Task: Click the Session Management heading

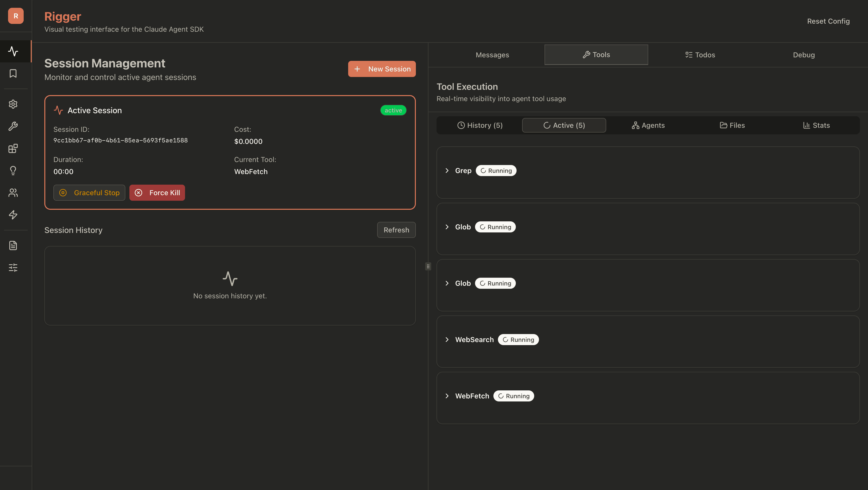Action: (105, 63)
